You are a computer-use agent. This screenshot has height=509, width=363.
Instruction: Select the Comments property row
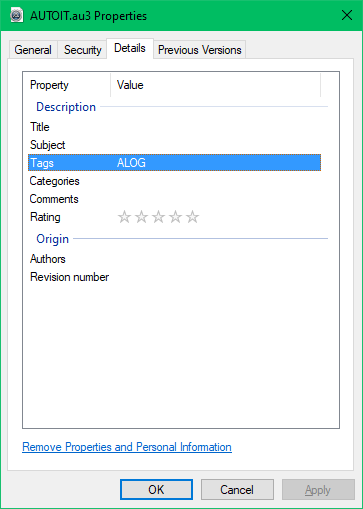tap(174, 199)
